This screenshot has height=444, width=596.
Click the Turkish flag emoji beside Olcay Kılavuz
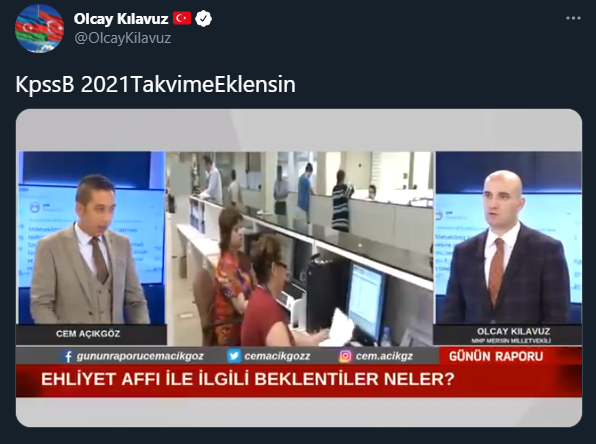182,18
